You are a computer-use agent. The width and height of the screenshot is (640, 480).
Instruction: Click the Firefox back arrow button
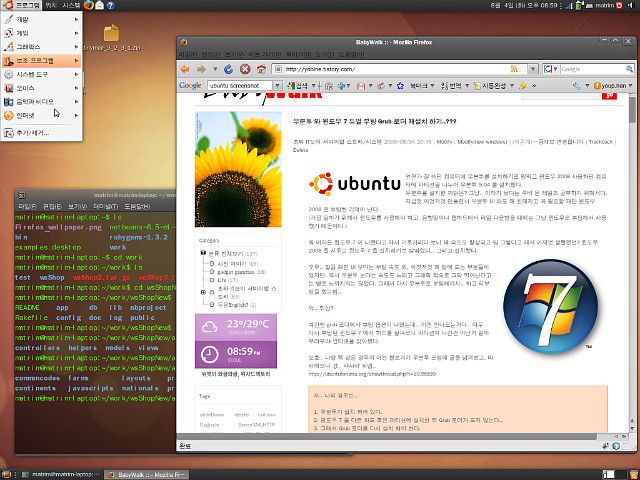pyautogui.click(x=185, y=69)
